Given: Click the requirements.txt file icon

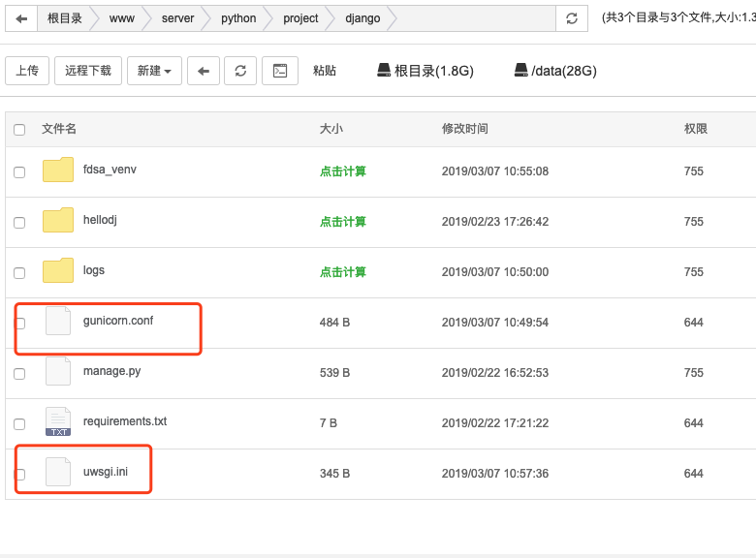Looking at the screenshot, I should tap(58, 421).
